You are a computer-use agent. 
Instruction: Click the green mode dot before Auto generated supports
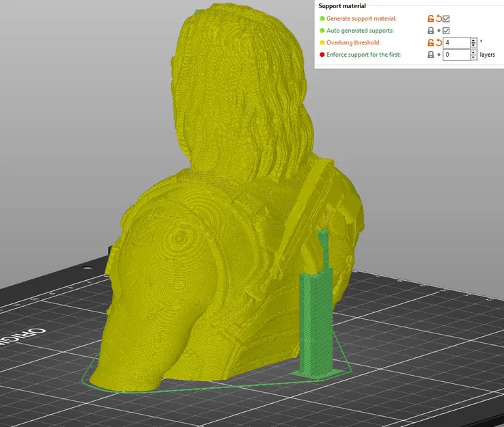(322, 31)
